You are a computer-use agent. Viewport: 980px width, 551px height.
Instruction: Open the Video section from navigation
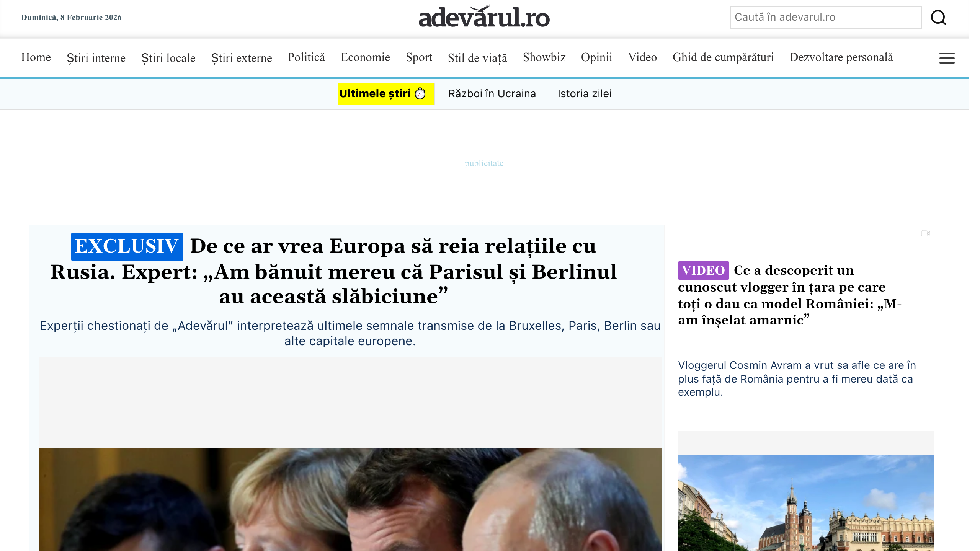coord(642,58)
